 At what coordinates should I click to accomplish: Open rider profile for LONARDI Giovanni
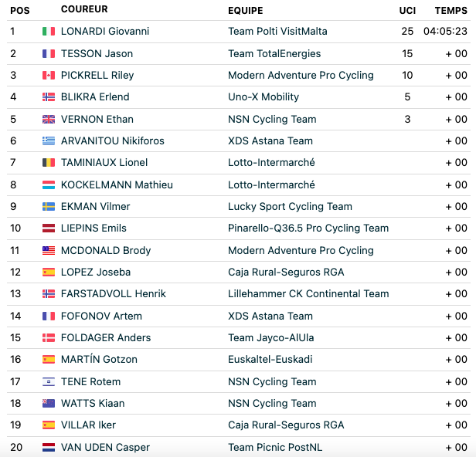(105, 31)
